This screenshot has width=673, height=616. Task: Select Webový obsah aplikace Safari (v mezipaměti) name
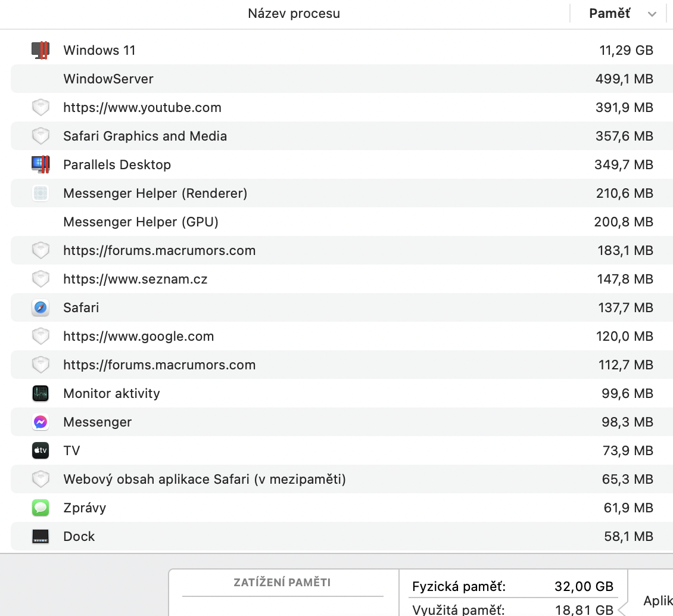205,479
